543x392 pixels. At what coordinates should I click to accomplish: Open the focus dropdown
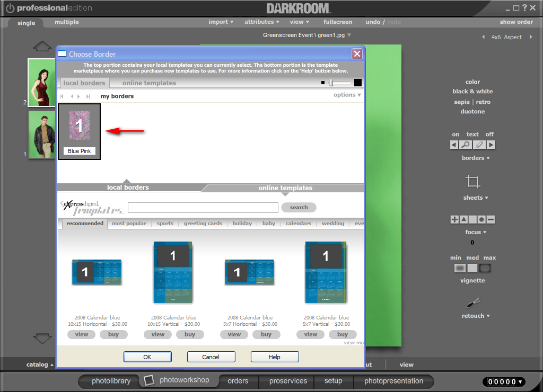pyautogui.click(x=476, y=232)
